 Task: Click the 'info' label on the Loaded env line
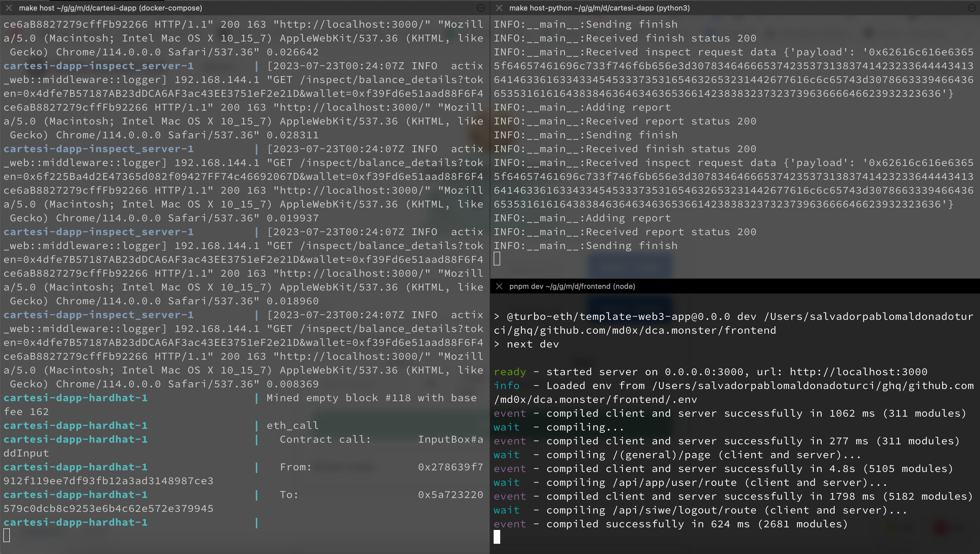(x=507, y=386)
